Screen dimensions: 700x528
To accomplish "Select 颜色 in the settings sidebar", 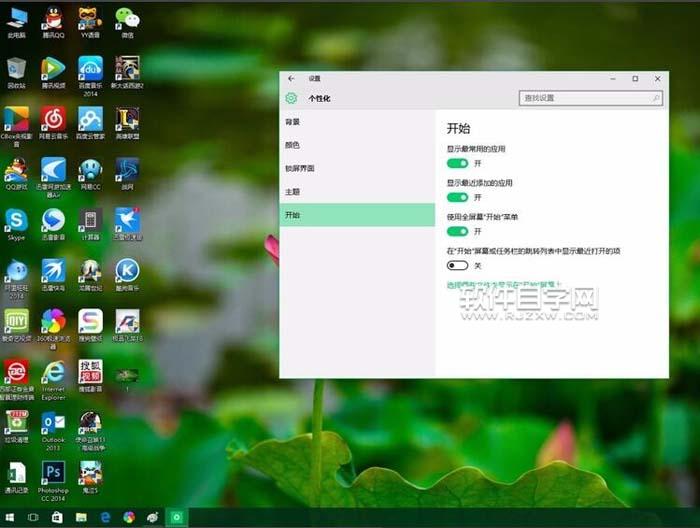I will [357, 145].
